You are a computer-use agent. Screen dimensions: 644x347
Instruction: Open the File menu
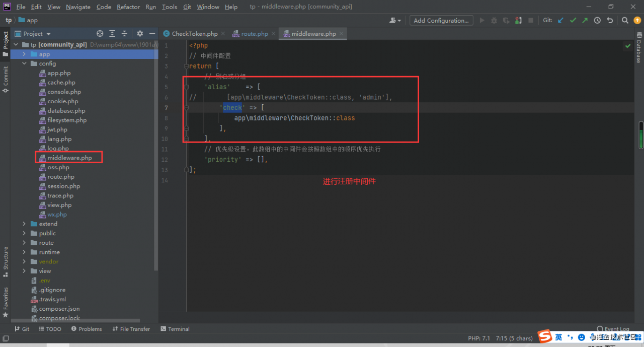coord(21,7)
